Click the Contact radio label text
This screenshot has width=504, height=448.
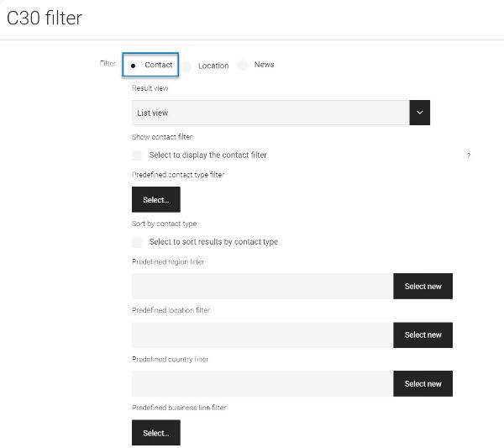159,65
